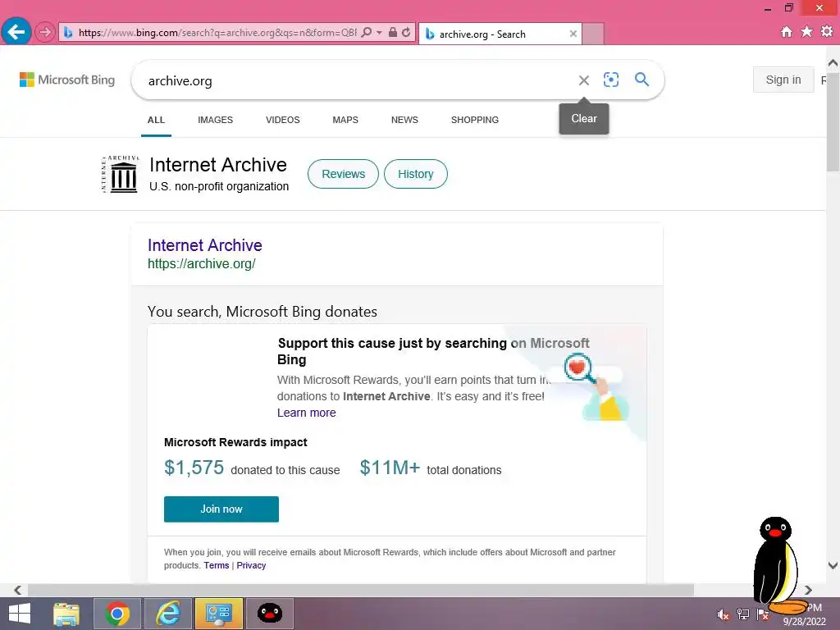Screen dimensions: 840x630
Task: Open the Windows Start button
Action: (x=20, y=614)
